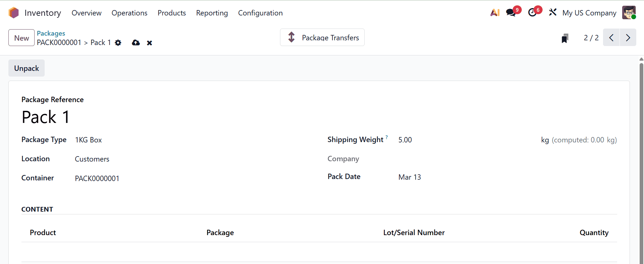Click the Unpack button
Image resolution: width=644 pixels, height=264 pixels.
click(26, 68)
